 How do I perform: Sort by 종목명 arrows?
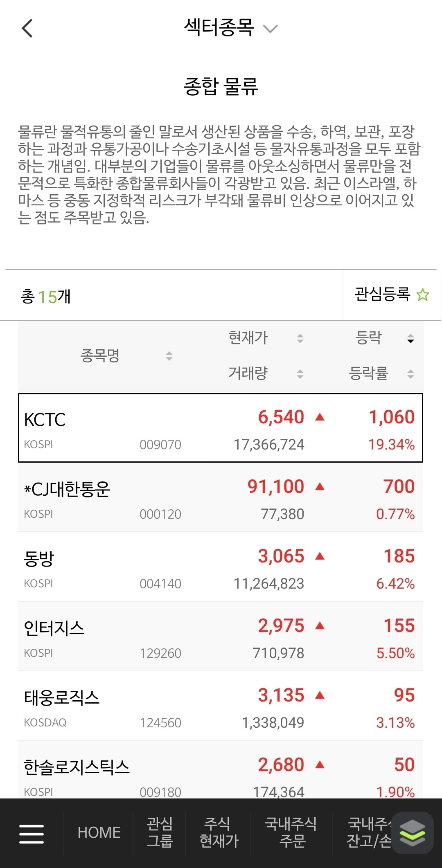[169, 356]
